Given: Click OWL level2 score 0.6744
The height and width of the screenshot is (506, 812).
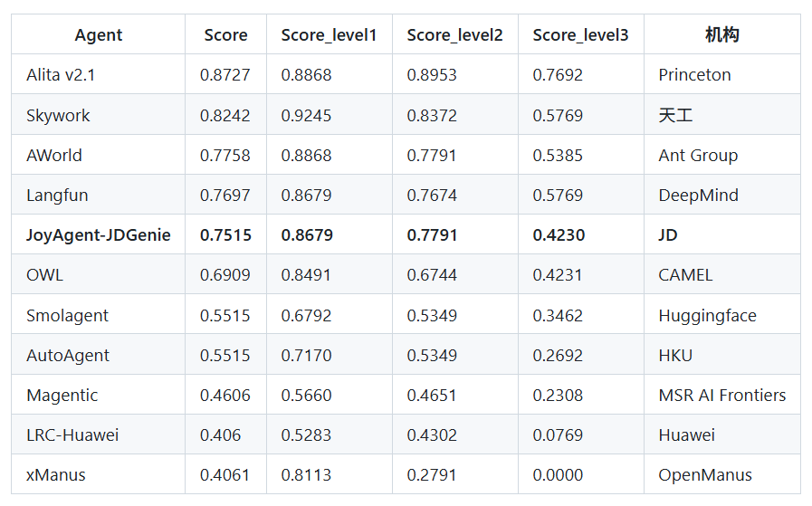Looking at the screenshot, I should click(x=455, y=274).
